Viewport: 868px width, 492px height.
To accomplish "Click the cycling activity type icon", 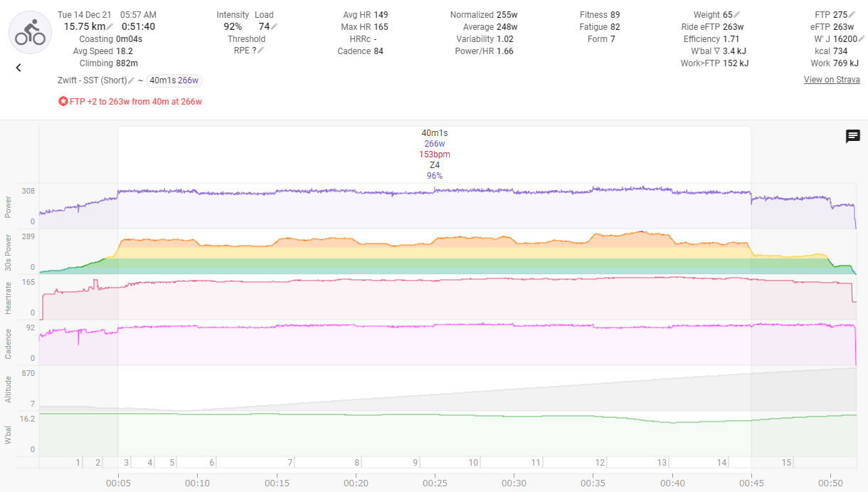I will (30, 32).
